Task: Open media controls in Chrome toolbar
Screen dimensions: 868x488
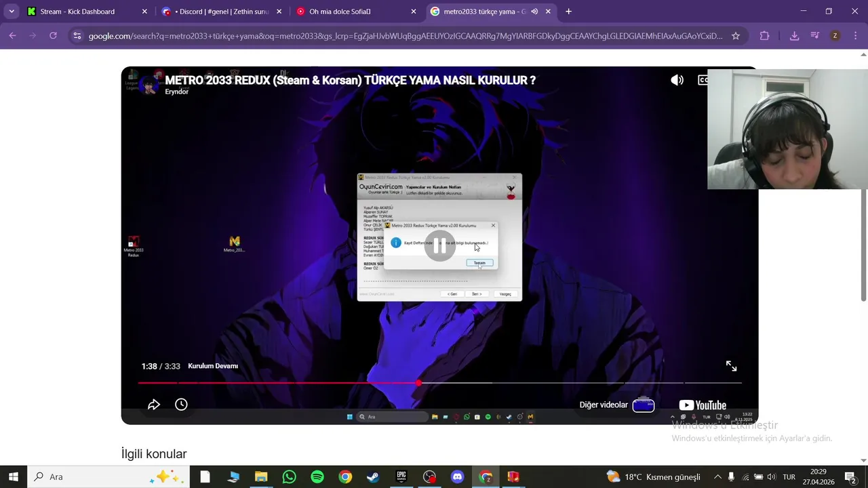Action: (815, 36)
